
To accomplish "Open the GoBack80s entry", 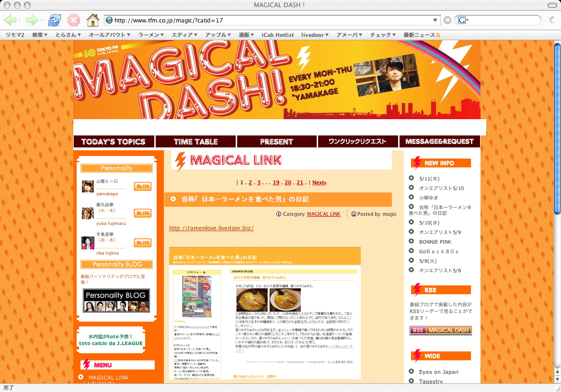I will point(439,251).
